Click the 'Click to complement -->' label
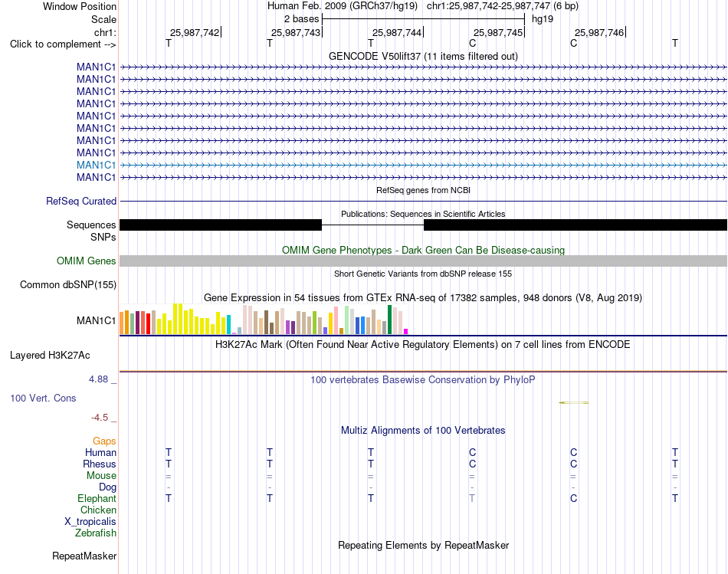The height and width of the screenshot is (574, 728). 63,44
